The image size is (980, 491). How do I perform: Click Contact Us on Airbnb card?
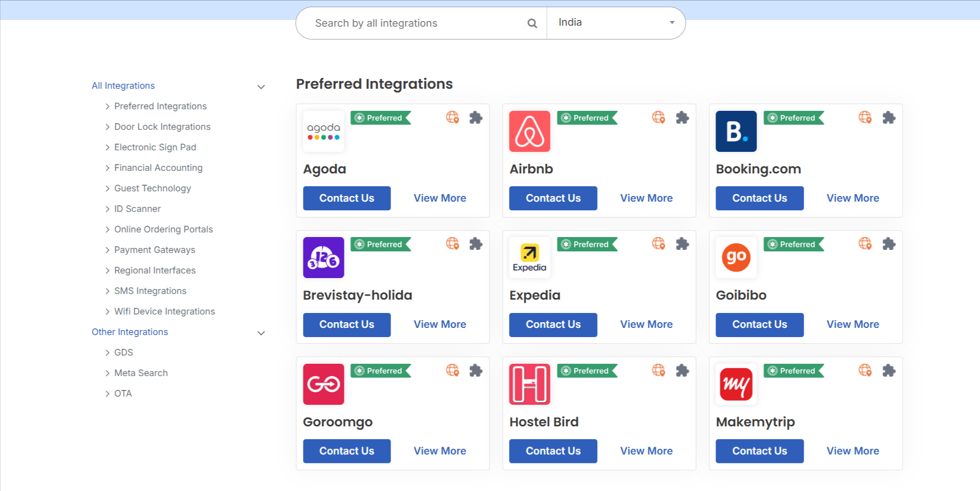tap(553, 198)
